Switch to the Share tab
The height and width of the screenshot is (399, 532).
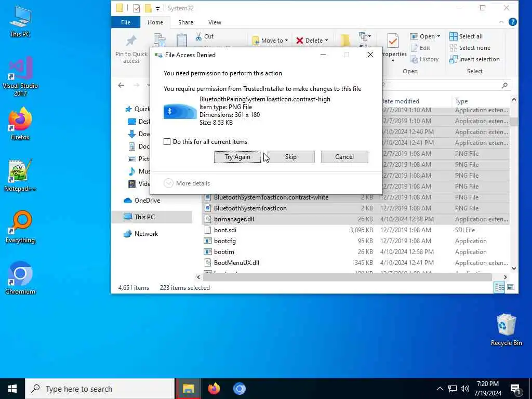(185, 22)
